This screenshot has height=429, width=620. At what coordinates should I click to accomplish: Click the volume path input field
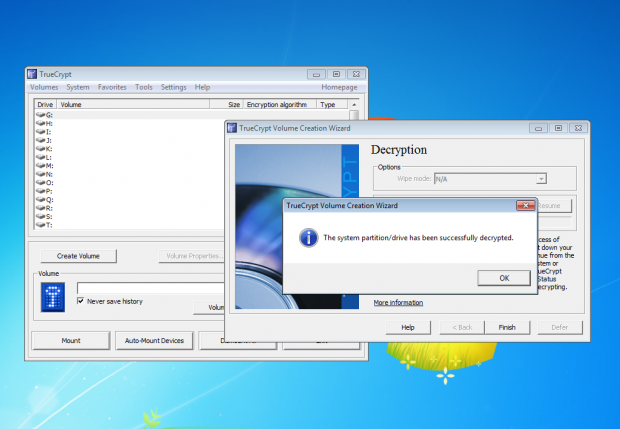[151, 287]
